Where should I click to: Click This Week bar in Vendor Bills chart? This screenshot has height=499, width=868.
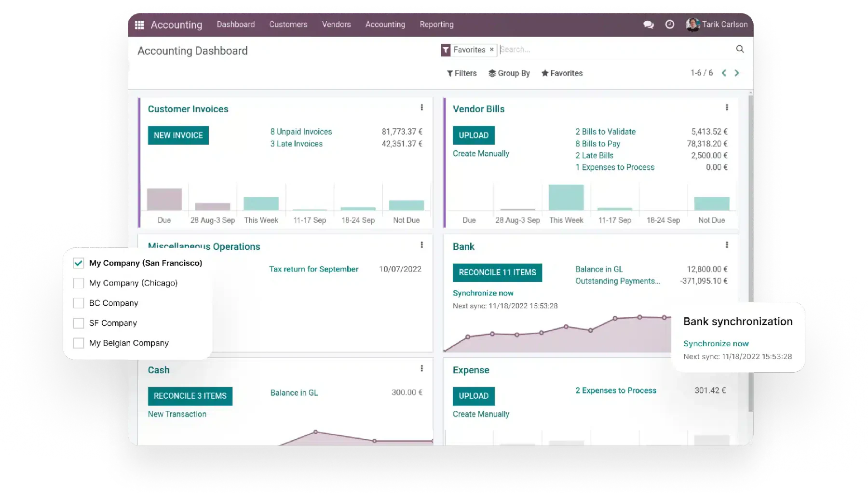(566, 197)
